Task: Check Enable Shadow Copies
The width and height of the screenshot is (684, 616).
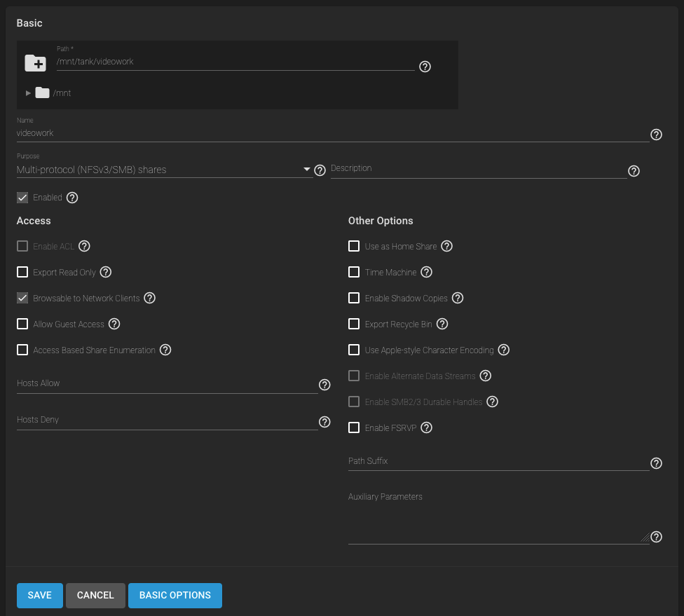Action: (x=354, y=298)
